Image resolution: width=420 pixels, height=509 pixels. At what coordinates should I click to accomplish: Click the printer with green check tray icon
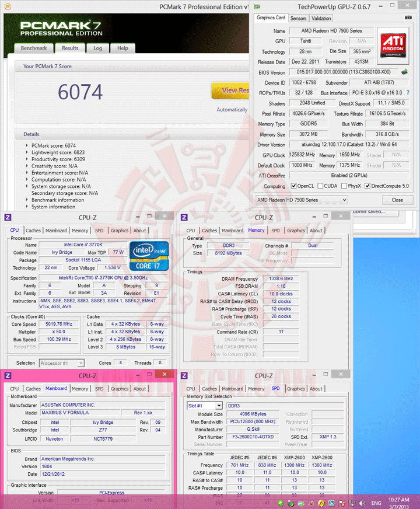point(302,503)
